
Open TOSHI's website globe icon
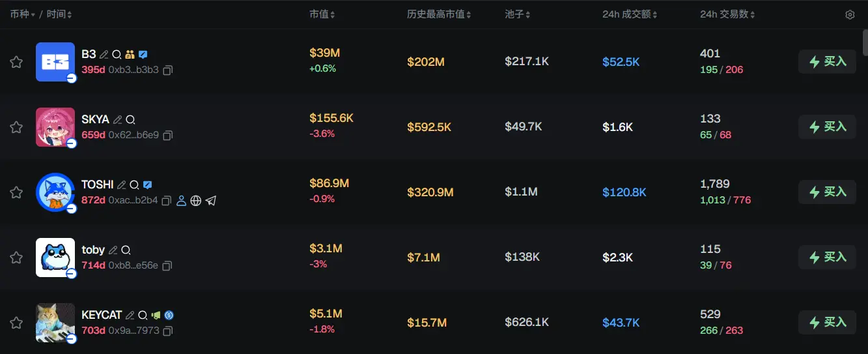(x=196, y=201)
